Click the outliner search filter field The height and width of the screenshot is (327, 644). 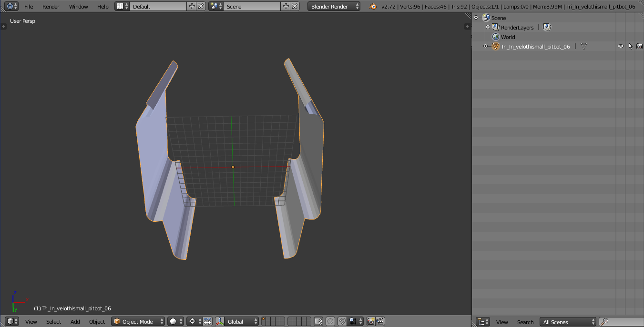click(621, 322)
